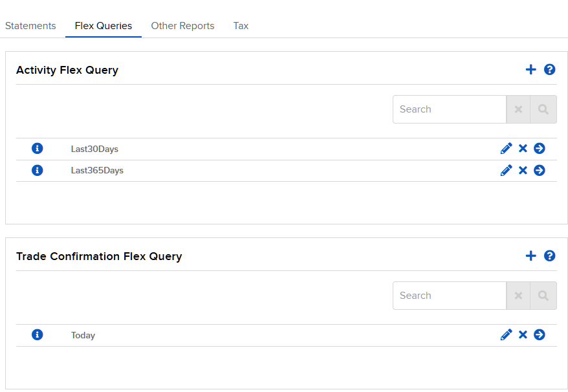Add a new Trade Confirmation Flex Query
Viewport: 568px width, 392px height.
tap(530, 256)
